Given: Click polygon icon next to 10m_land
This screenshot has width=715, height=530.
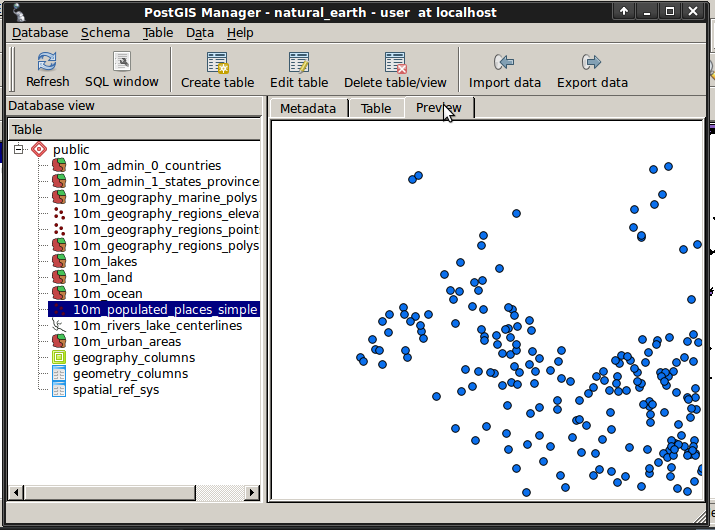Looking at the screenshot, I should click(59, 277).
